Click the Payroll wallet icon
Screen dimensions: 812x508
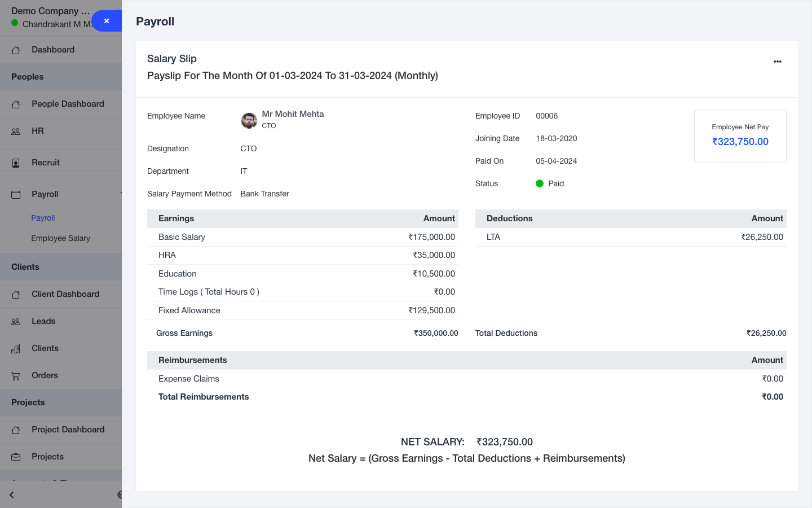pos(16,195)
